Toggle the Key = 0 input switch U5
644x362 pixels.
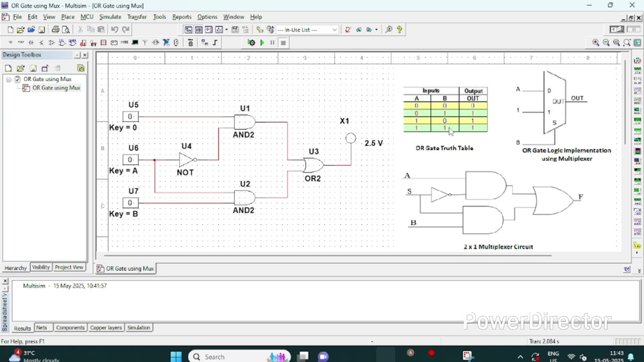coord(130,117)
